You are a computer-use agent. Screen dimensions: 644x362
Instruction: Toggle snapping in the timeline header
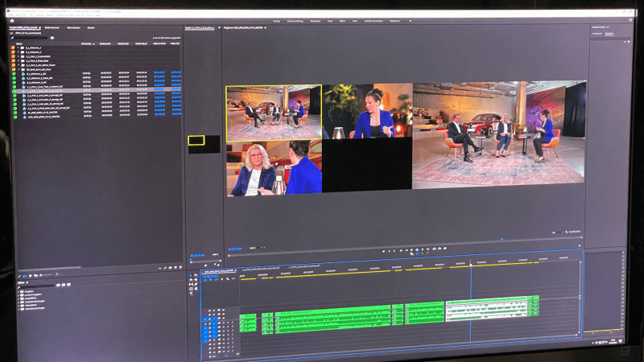[211, 279]
